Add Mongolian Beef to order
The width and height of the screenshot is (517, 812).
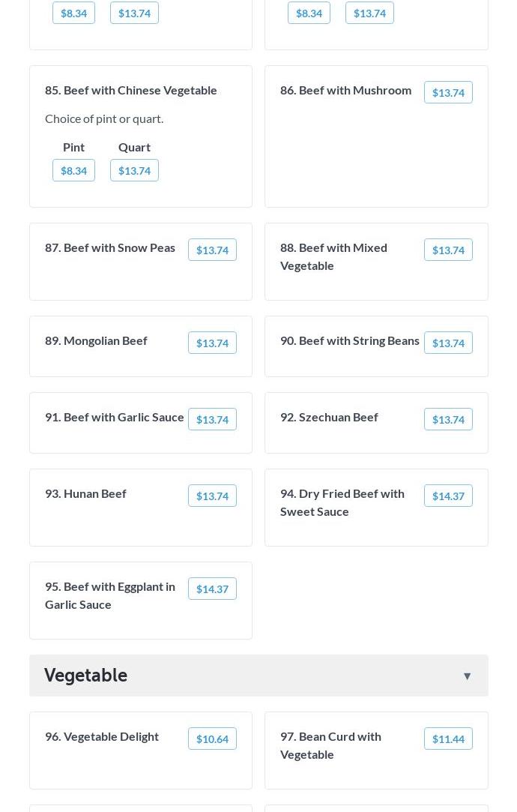[212, 343]
